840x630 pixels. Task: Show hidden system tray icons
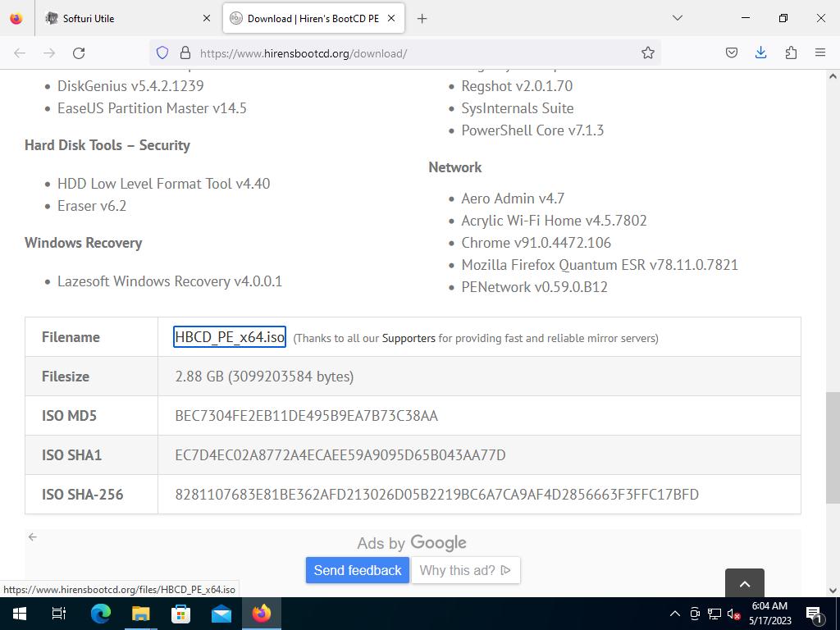point(674,614)
